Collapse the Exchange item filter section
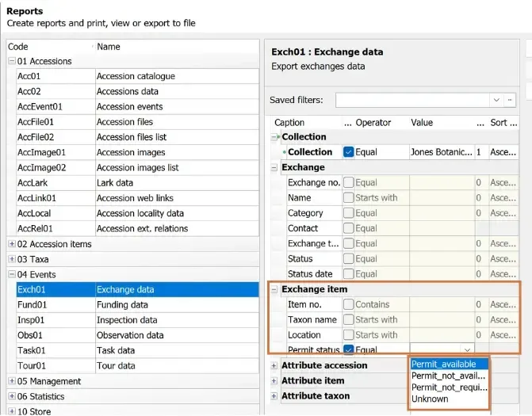 274,289
